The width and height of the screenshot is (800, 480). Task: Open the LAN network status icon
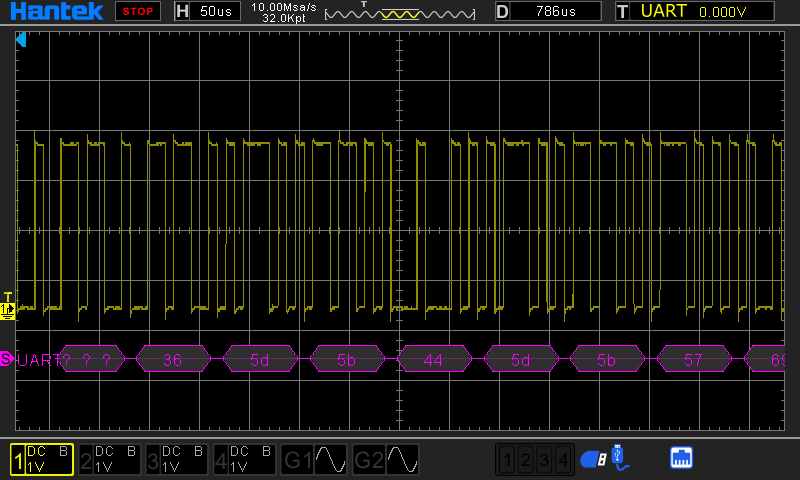click(x=682, y=458)
